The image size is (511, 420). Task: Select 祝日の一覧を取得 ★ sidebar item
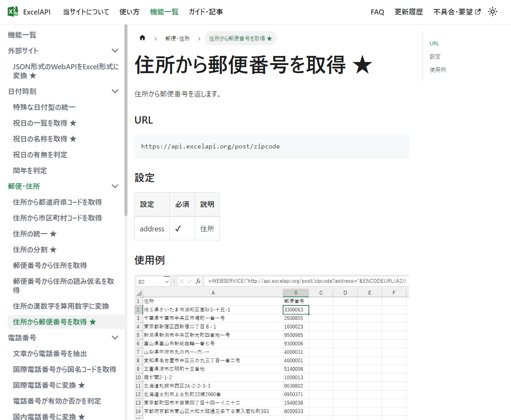[44, 123]
